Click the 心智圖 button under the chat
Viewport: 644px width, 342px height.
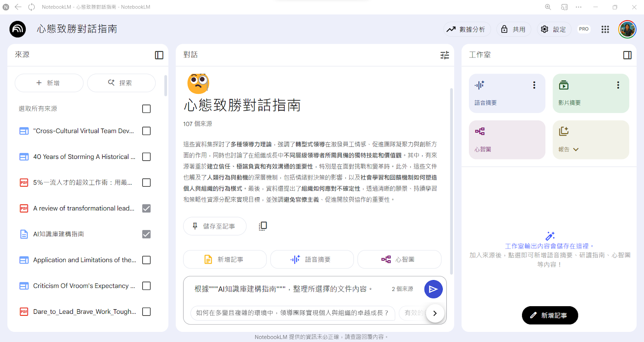(399, 260)
